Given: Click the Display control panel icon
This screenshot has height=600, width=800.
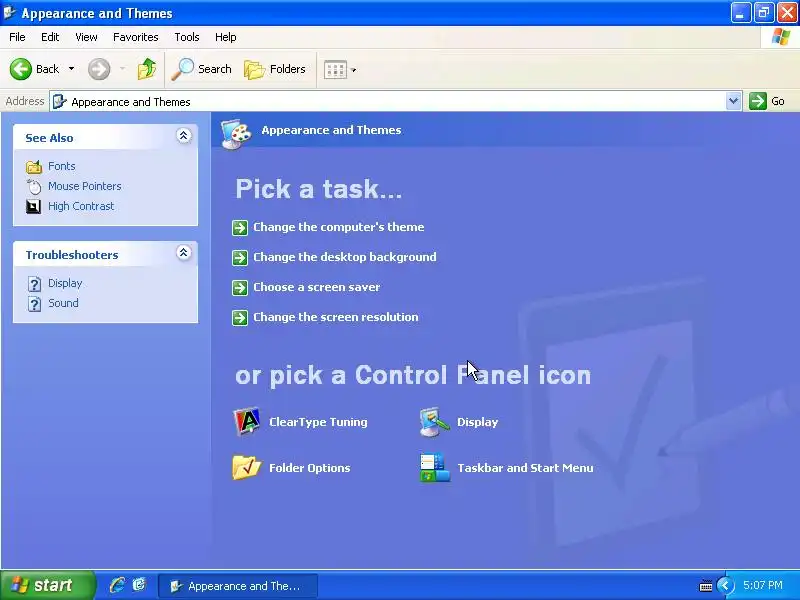Looking at the screenshot, I should pyautogui.click(x=434, y=421).
